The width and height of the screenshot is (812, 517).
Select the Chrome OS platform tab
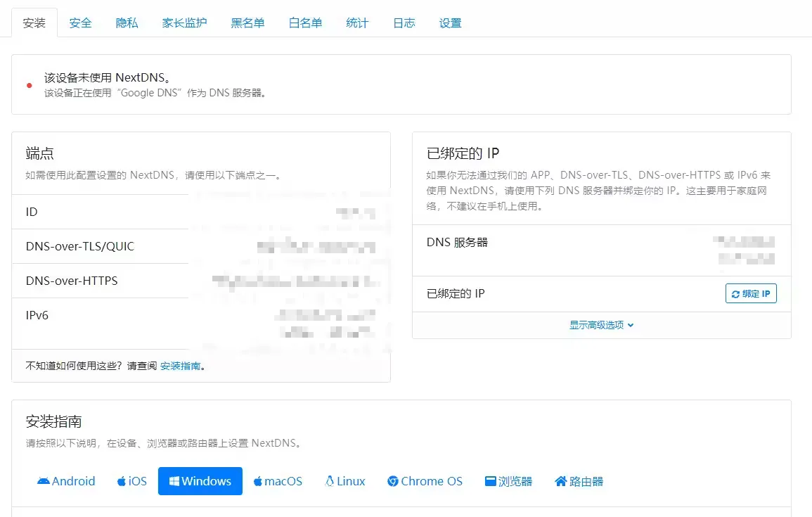(x=425, y=481)
